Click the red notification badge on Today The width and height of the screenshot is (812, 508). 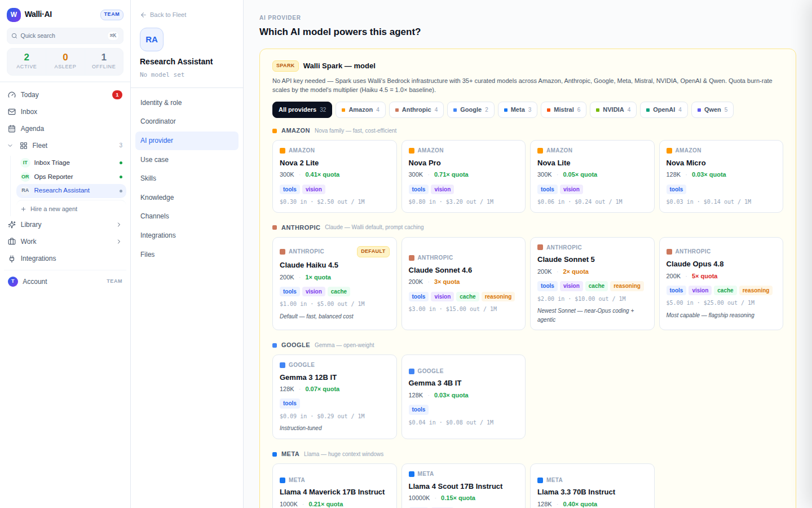point(117,95)
